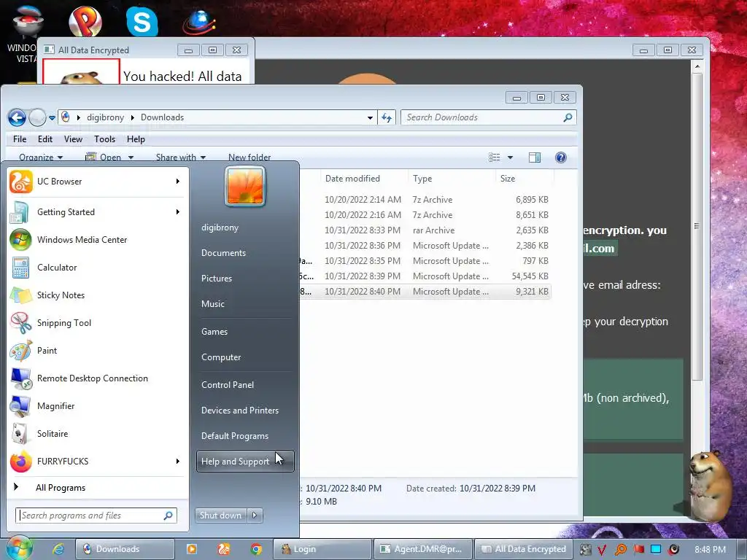Open Shut down options arrow

(255, 516)
